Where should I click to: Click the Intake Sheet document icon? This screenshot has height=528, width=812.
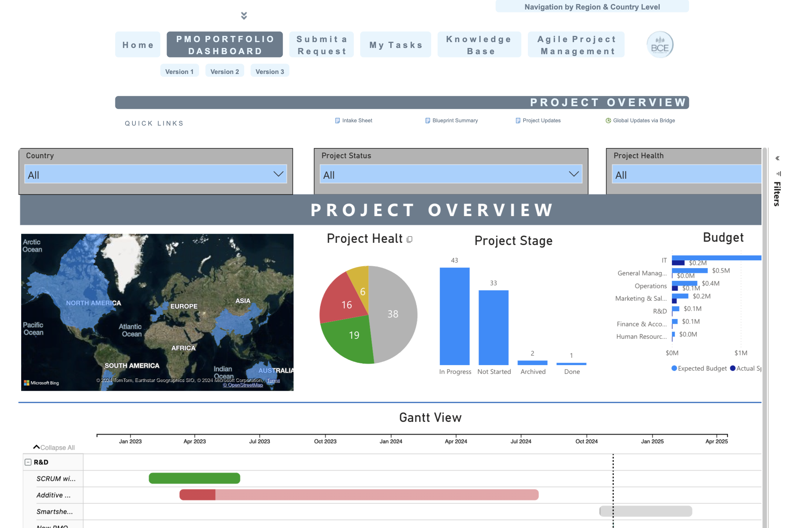337,120
